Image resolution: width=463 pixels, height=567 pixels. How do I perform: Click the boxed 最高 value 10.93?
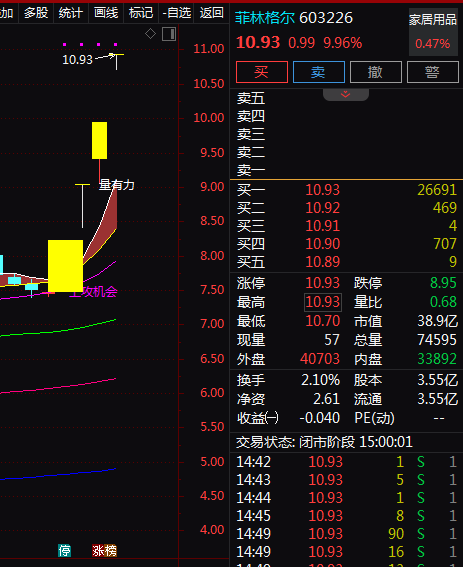323,302
